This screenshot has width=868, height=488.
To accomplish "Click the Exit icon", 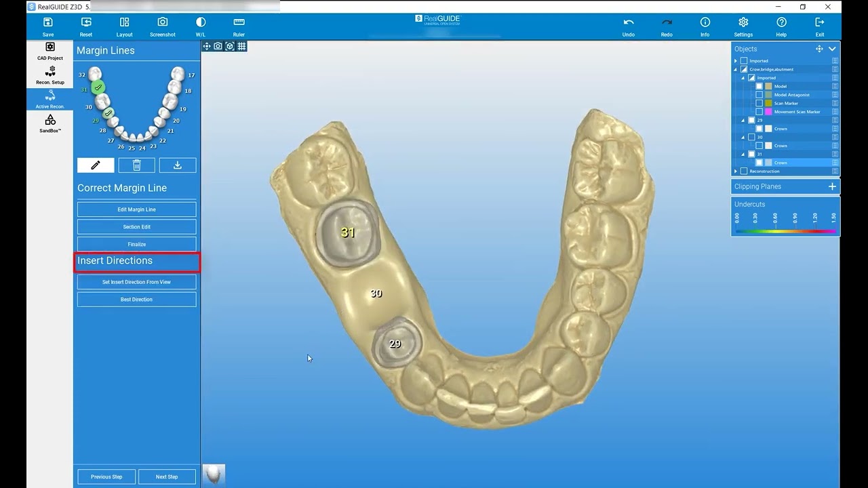I will [820, 22].
